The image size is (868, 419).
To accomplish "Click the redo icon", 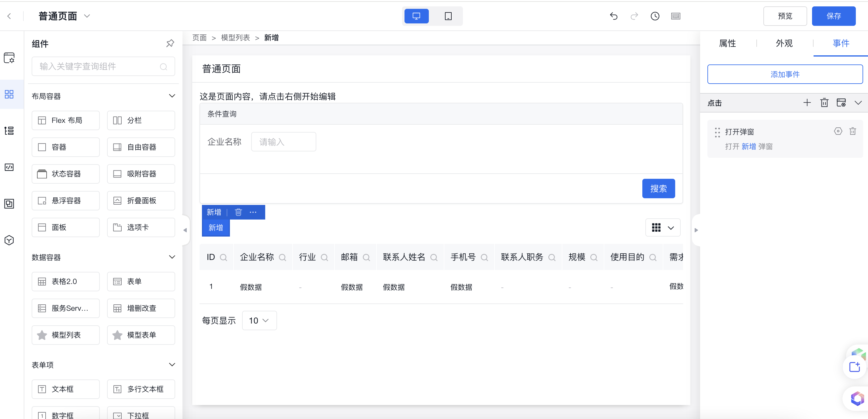I will coord(634,16).
